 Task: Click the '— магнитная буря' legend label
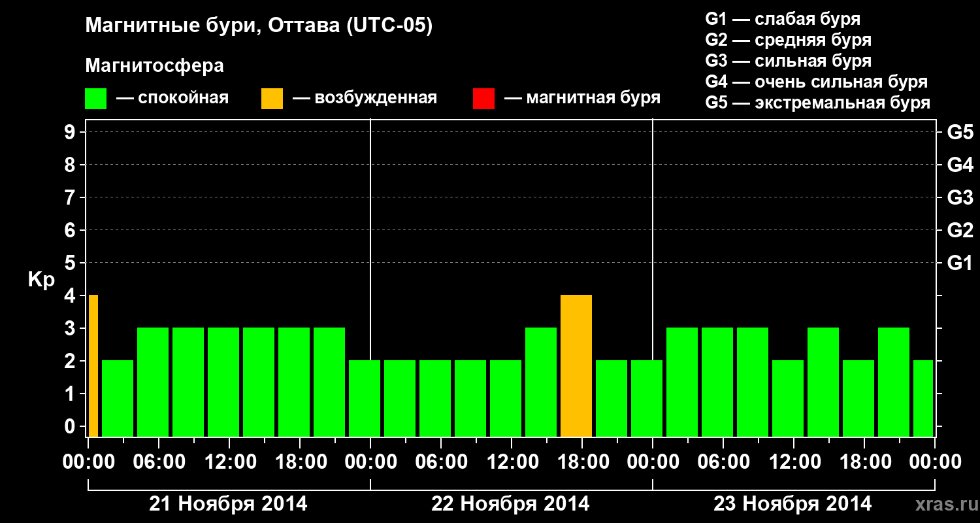582,98
